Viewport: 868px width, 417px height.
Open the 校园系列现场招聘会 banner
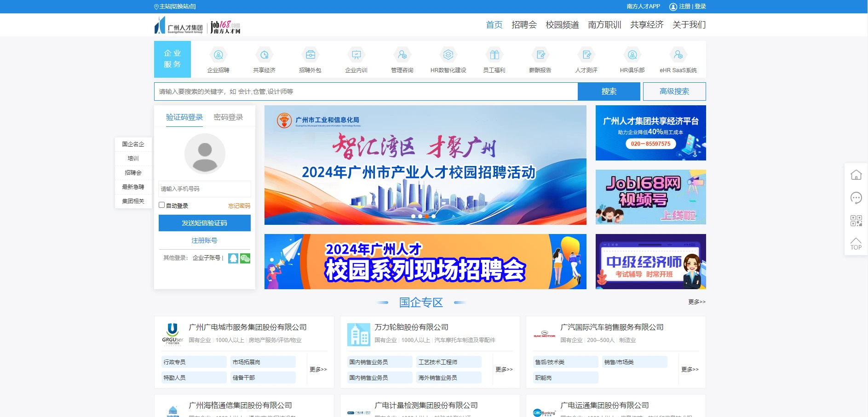pos(425,262)
